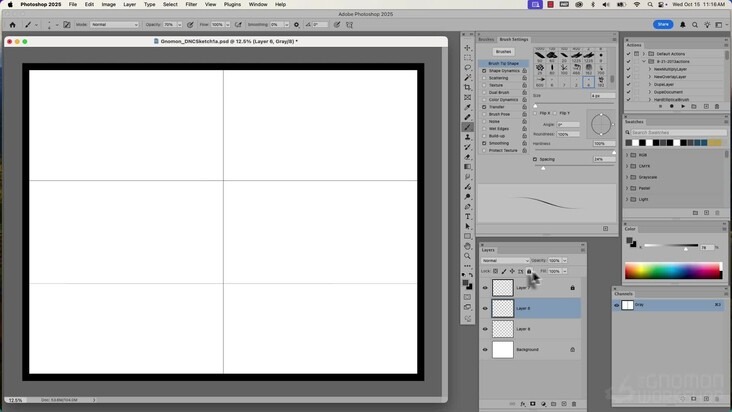Select the Type tool
732x412 pixels.
467,216
